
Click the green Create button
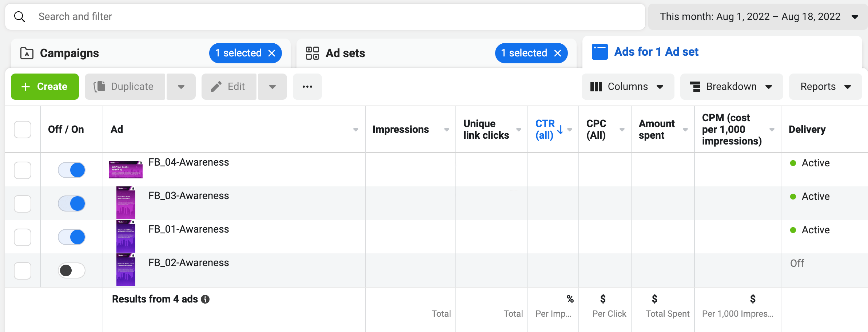pyautogui.click(x=45, y=86)
